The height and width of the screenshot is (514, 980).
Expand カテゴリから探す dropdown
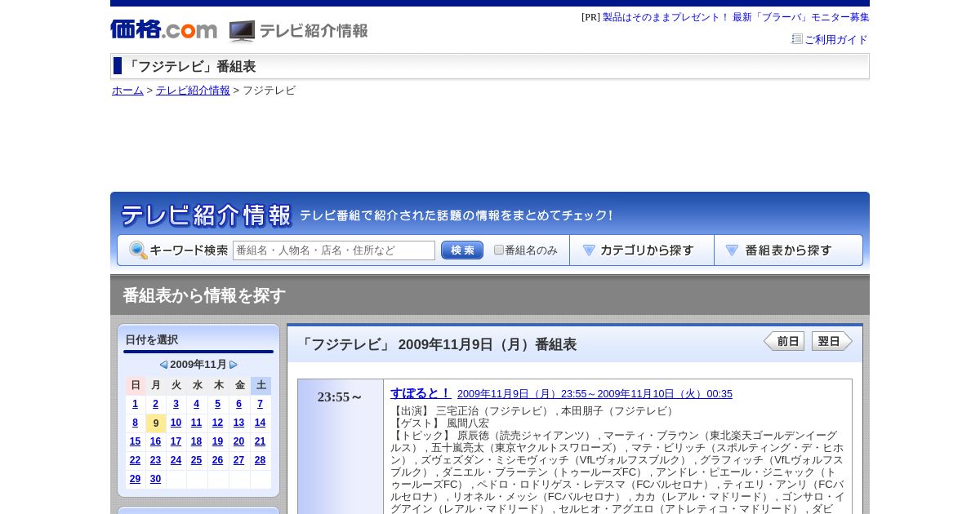tap(642, 250)
